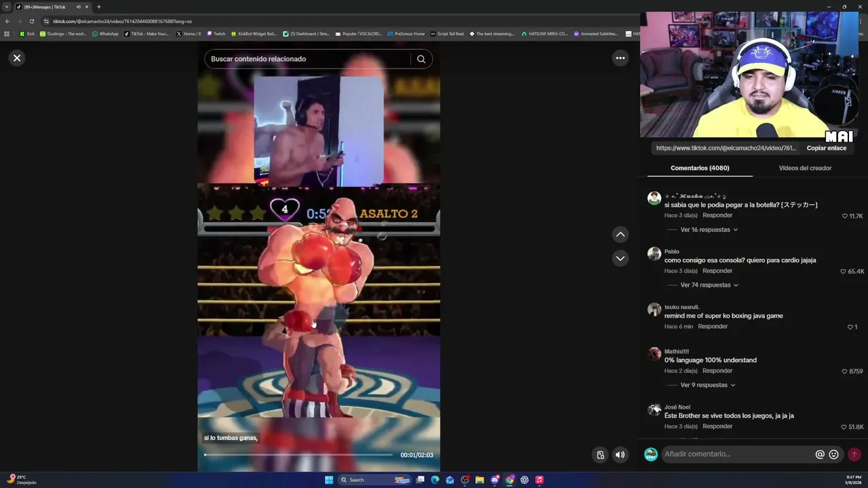The height and width of the screenshot is (488, 868).
Task: Click the taskbar Search box
Action: (375, 480)
